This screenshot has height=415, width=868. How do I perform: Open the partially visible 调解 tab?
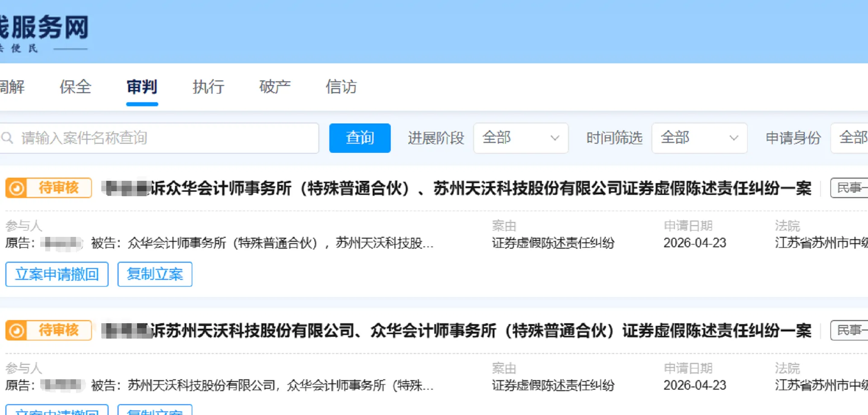pyautogui.click(x=12, y=87)
